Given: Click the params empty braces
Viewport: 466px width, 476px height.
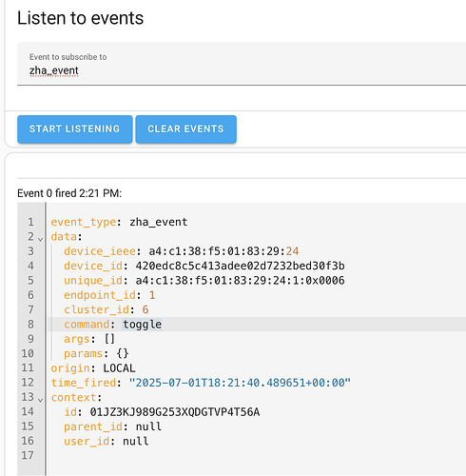Looking at the screenshot, I should (x=123, y=353).
